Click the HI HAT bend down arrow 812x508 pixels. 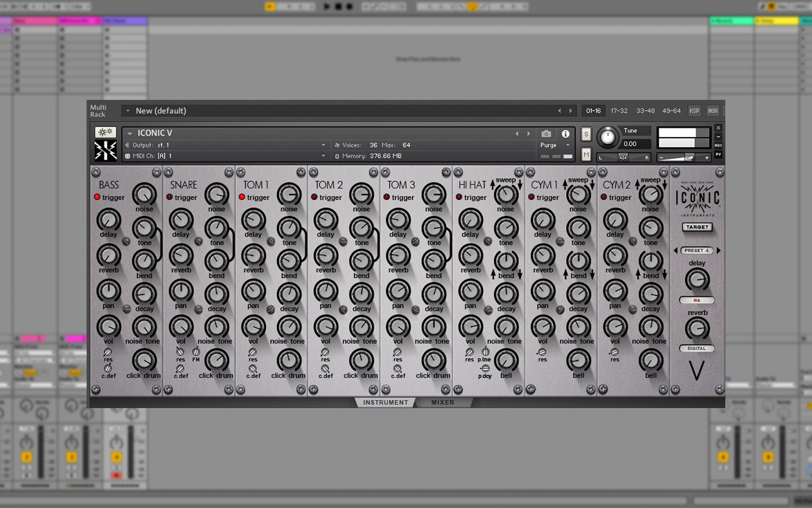pyautogui.click(x=520, y=275)
